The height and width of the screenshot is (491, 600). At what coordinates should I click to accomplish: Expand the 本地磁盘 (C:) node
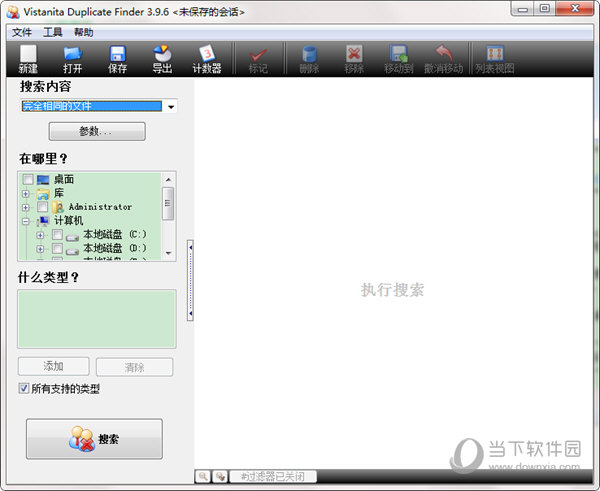[x=40, y=235]
